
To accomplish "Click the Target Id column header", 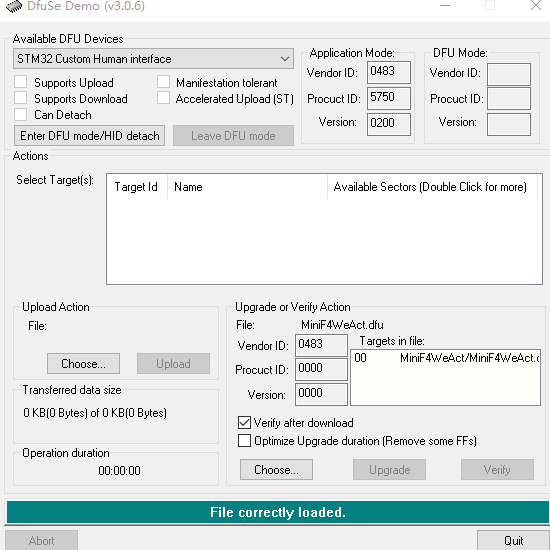I will [137, 187].
